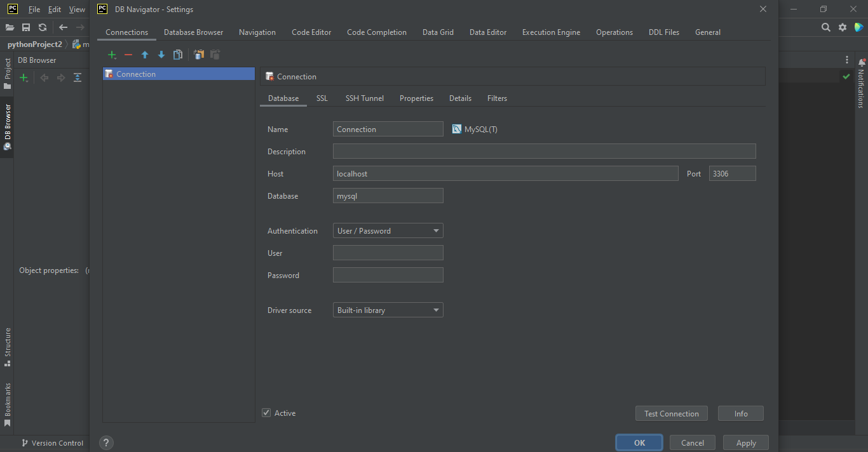The height and width of the screenshot is (452, 868).
Task: Click the help question mark icon
Action: click(105, 442)
